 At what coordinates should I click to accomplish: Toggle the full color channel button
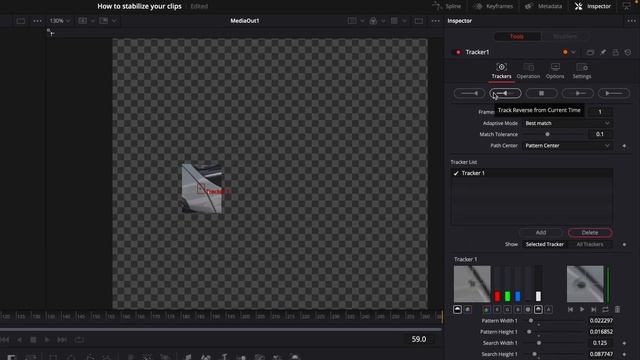[486, 310]
